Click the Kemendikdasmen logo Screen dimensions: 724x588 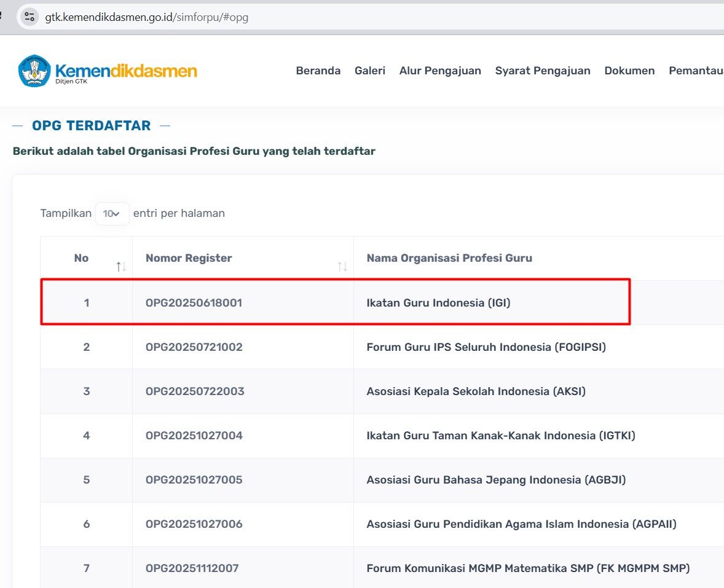point(108,71)
